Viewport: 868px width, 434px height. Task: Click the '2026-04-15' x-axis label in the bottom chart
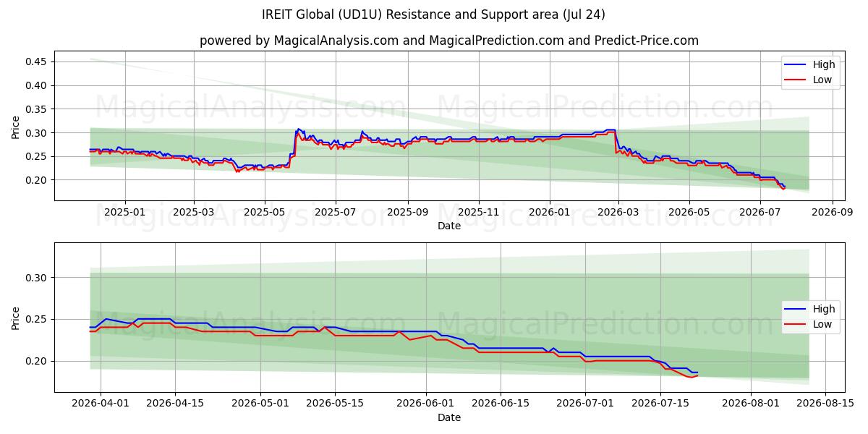(x=175, y=404)
